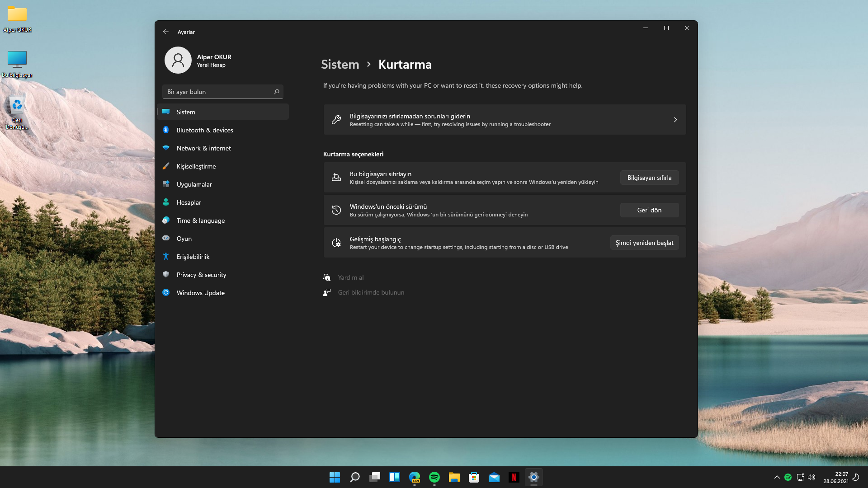Show hidden tray icons chevron
The image size is (868, 488).
[x=777, y=477]
